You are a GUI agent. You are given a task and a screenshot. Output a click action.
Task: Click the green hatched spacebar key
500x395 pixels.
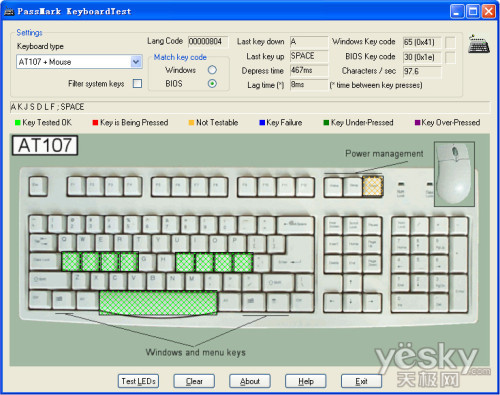point(158,303)
